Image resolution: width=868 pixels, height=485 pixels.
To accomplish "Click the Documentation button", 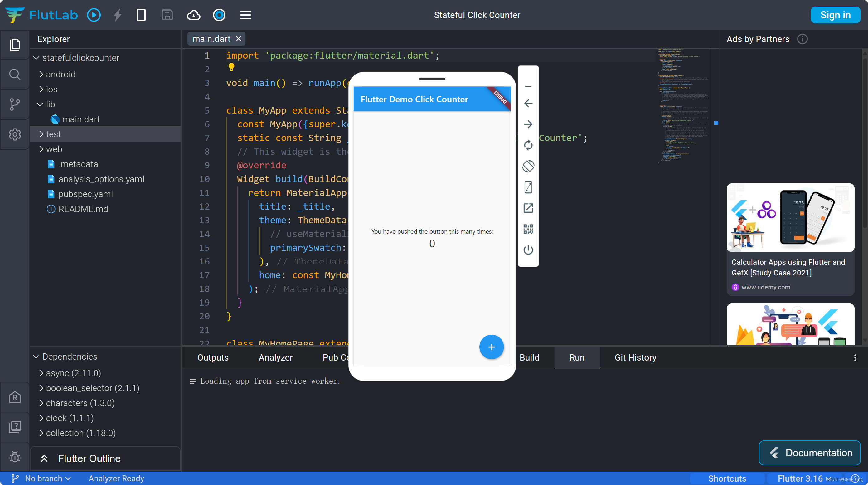I will pyautogui.click(x=809, y=453).
